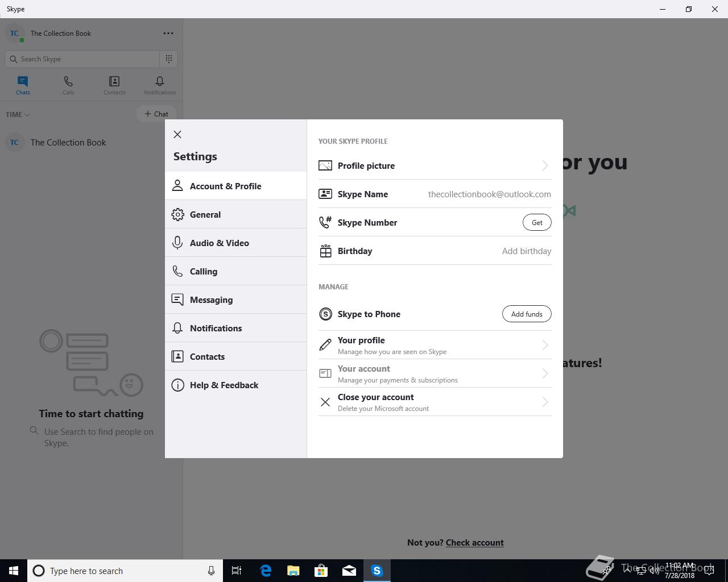This screenshot has height=582, width=728.
Task: Switch to the main window Notifications tab
Action: coord(160,85)
